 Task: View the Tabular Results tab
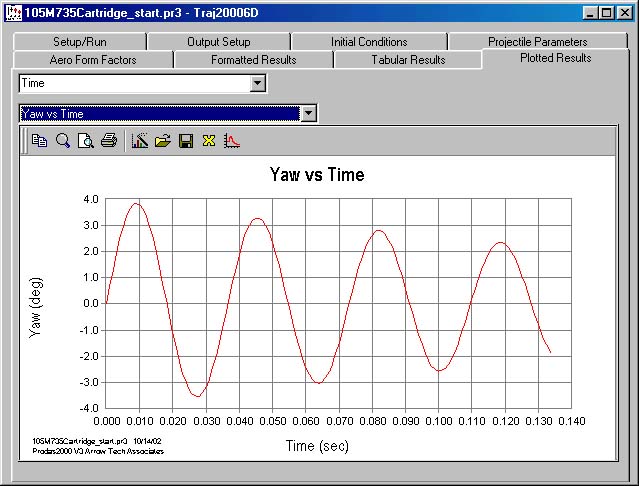[407, 60]
